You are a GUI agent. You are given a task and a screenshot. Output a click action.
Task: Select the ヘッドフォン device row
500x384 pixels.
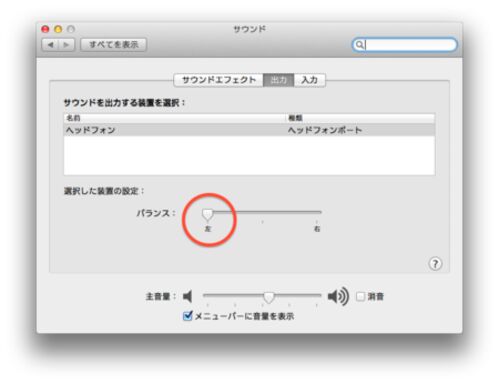pos(249,130)
